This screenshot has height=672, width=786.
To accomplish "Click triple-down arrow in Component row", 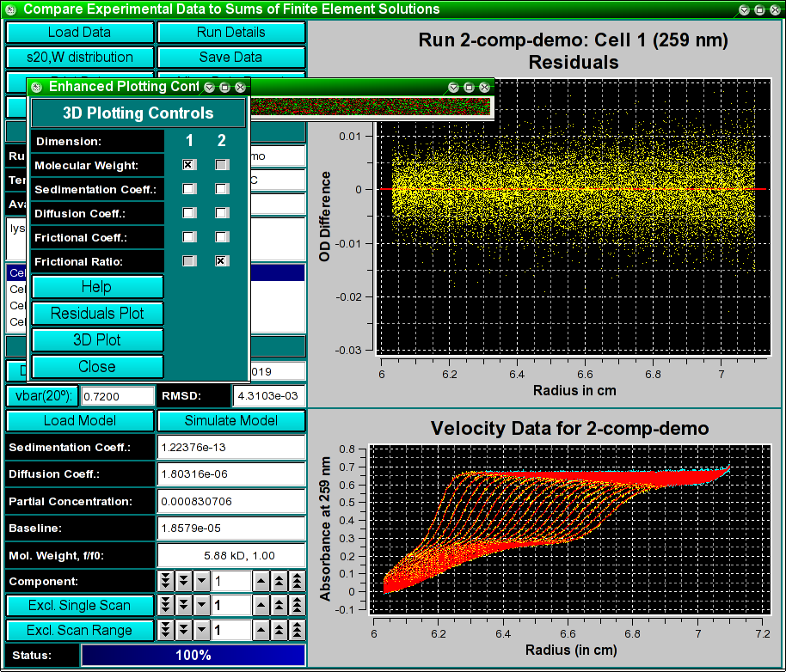I will 166,581.
